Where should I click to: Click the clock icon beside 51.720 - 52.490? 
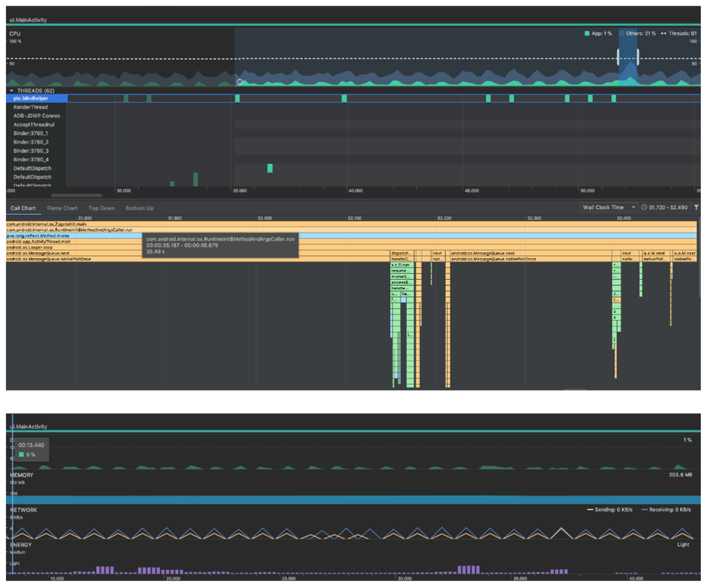(644, 207)
